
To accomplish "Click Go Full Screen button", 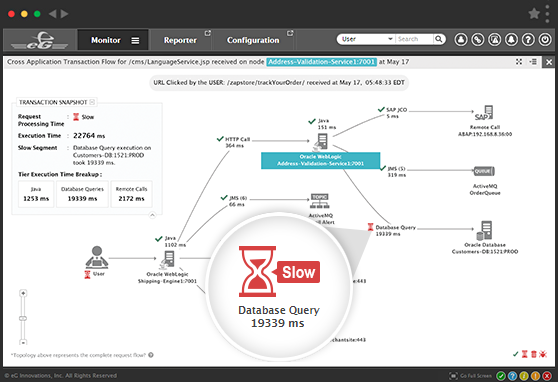I will pos(470,376).
